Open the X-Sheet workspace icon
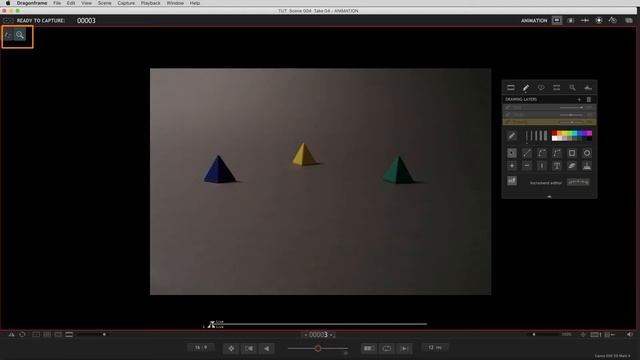This screenshot has height=360, width=640. tap(585, 20)
